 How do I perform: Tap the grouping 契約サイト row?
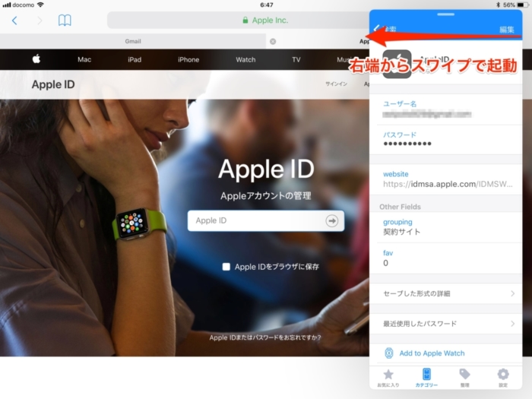(445, 227)
